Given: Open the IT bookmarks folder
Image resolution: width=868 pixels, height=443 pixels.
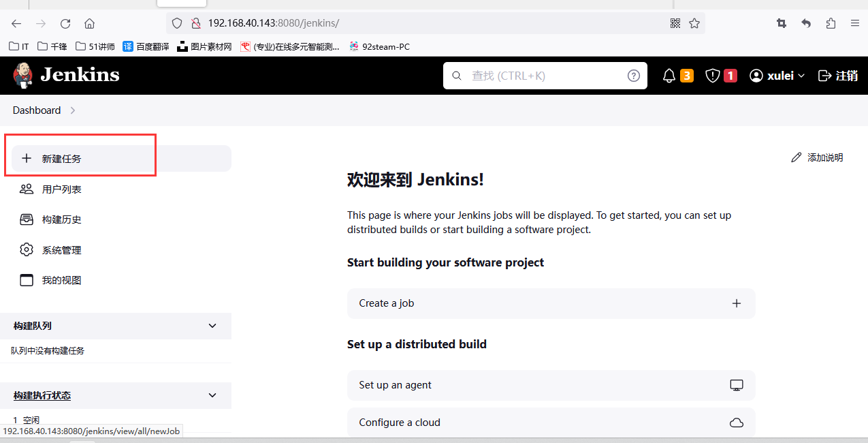Looking at the screenshot, I should 20,46.
